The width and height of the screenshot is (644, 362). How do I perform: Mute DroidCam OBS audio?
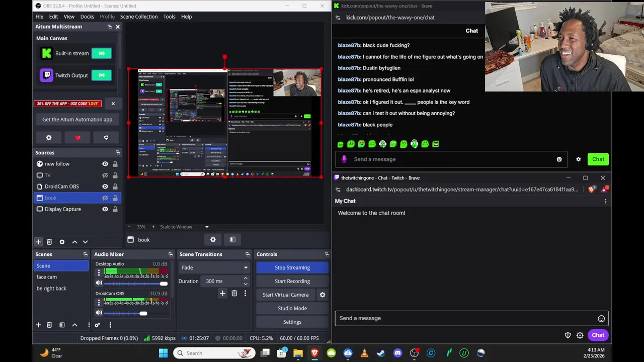[x=99, y=313]
